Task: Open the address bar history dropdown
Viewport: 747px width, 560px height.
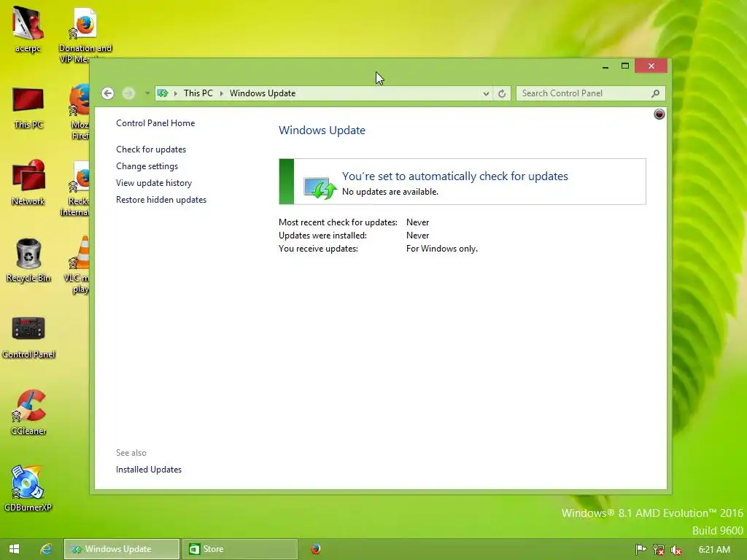Action: pos(485,94)
